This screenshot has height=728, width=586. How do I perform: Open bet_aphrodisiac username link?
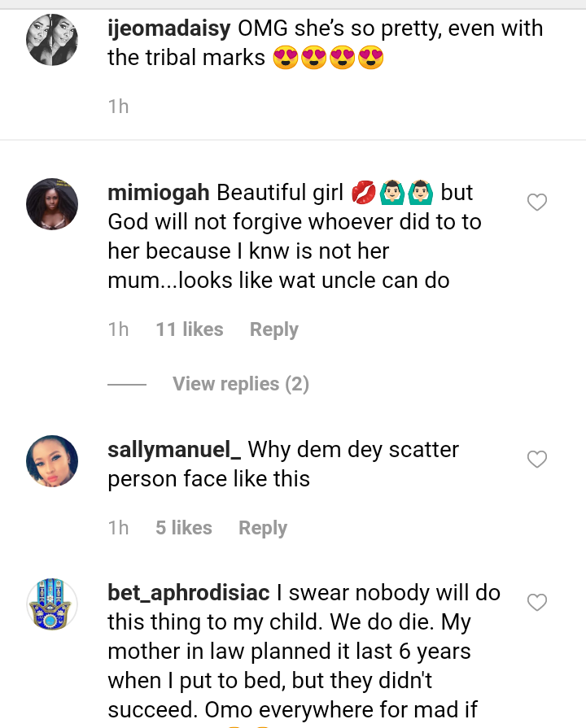tap(188, 593)
